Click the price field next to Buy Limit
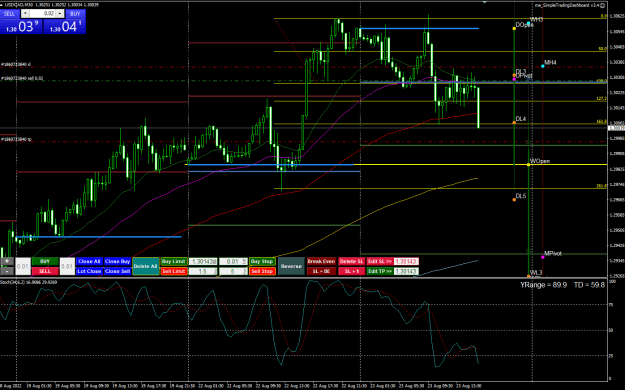 (x=203, y=262)
